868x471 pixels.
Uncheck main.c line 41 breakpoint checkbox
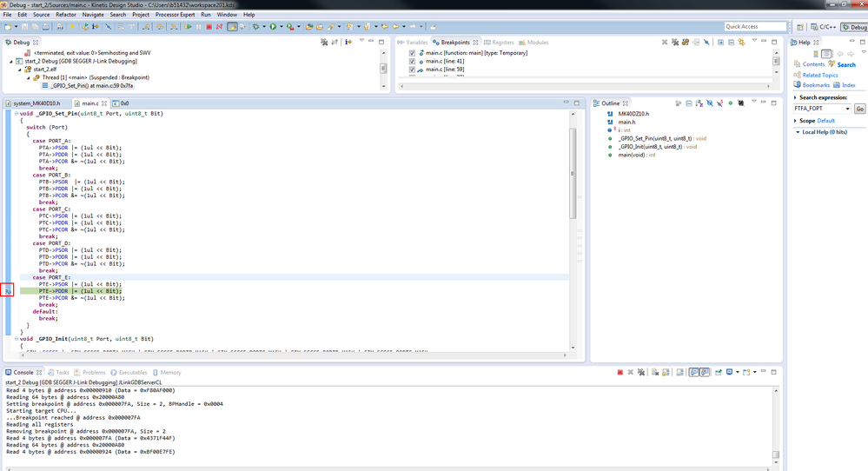(412, 62)
